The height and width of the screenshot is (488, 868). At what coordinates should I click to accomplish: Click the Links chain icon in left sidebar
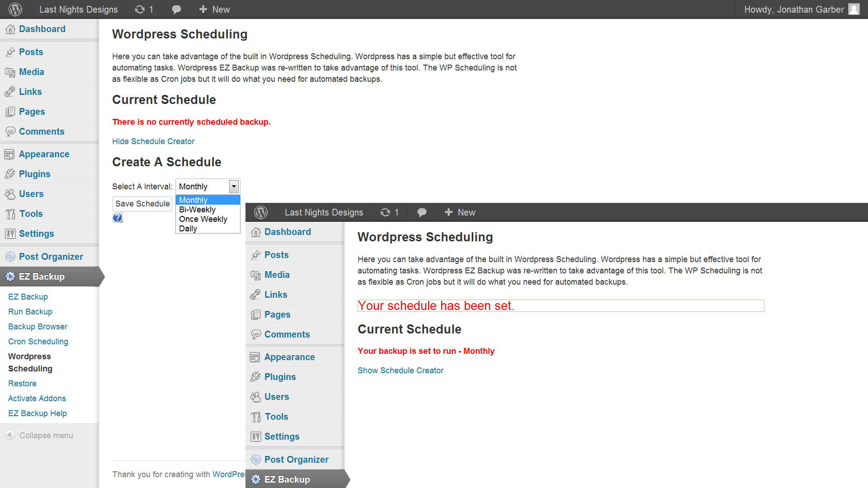(10, 92)
